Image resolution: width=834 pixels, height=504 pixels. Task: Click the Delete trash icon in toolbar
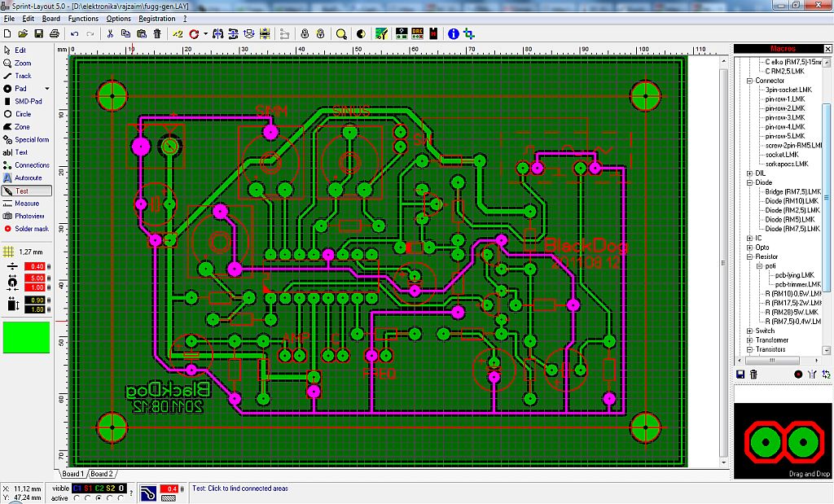tap(157, 34)
